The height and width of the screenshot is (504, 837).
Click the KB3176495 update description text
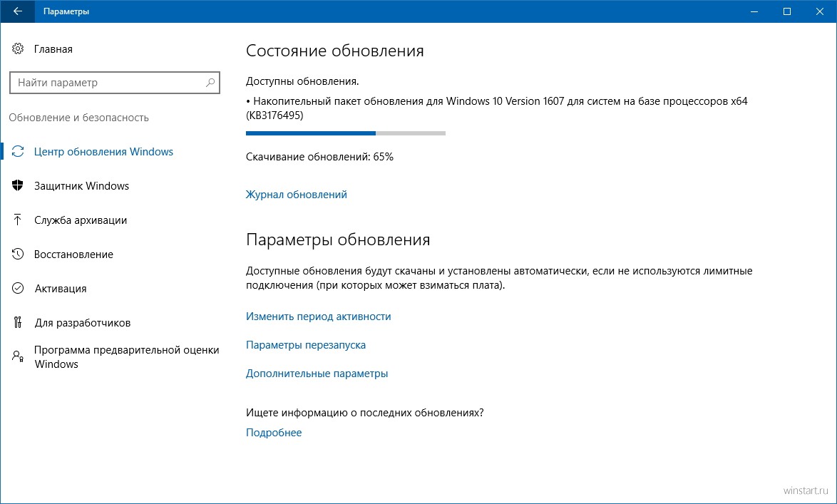496,108
